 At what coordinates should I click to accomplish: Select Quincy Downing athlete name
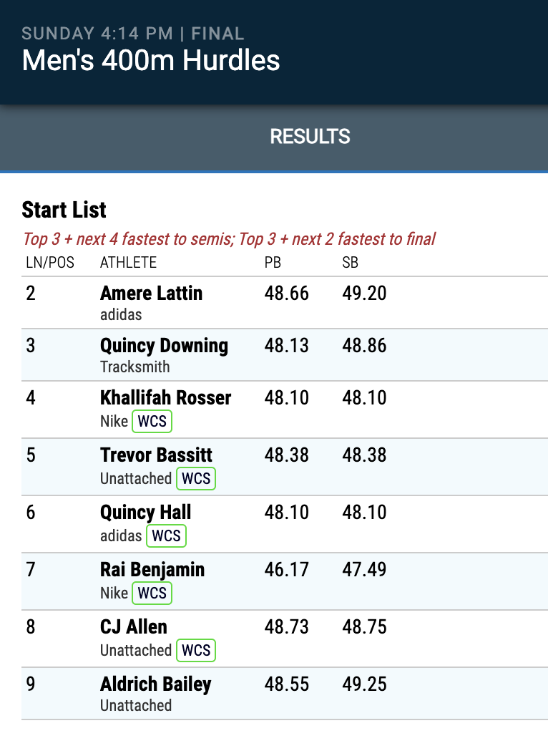click(x=164, y=346)
